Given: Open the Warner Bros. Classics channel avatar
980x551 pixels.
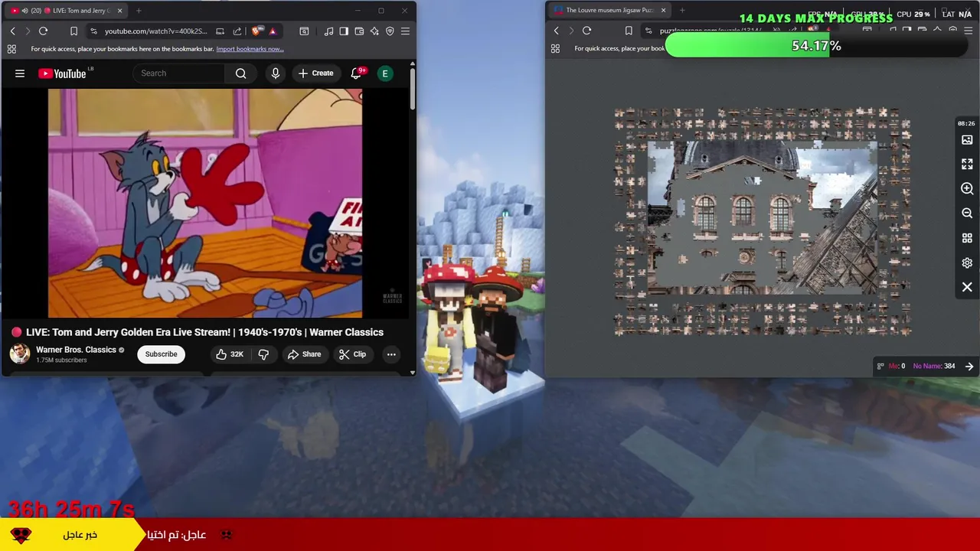Looking at the screenshot, I should click(20, 354).
